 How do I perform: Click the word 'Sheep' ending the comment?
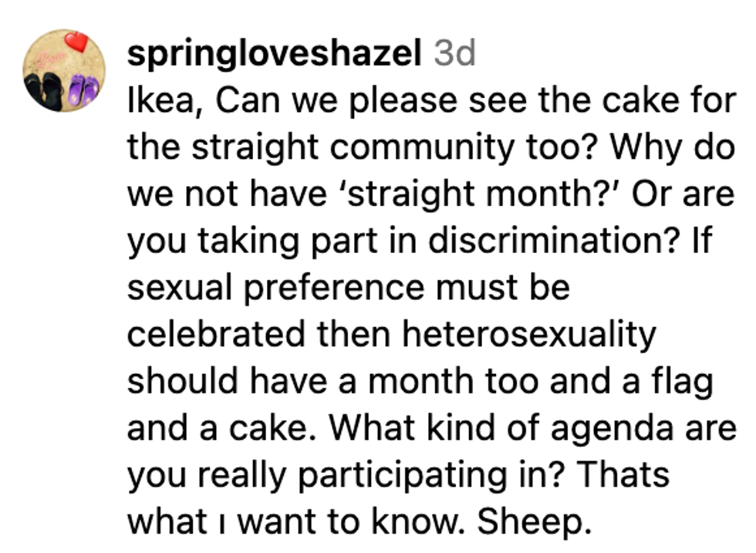click(533, 522)
